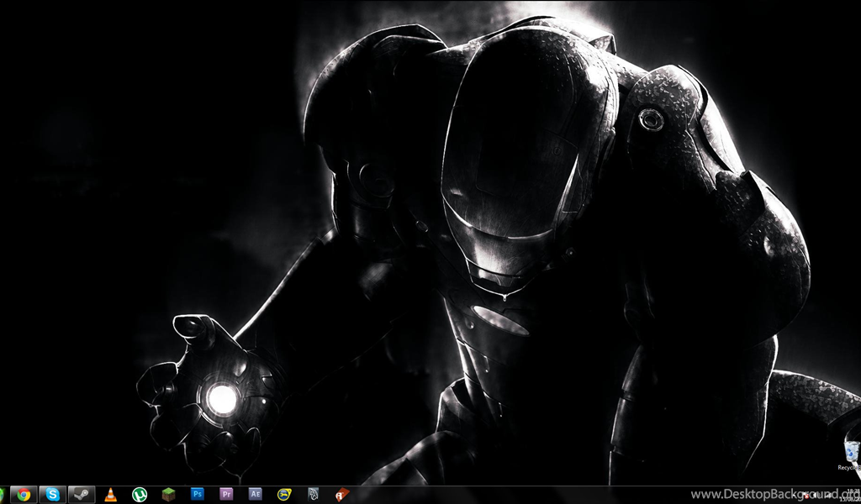861x504 pixels.
Task: Open uTorrent from the taskbar
Action: (140, 495)
